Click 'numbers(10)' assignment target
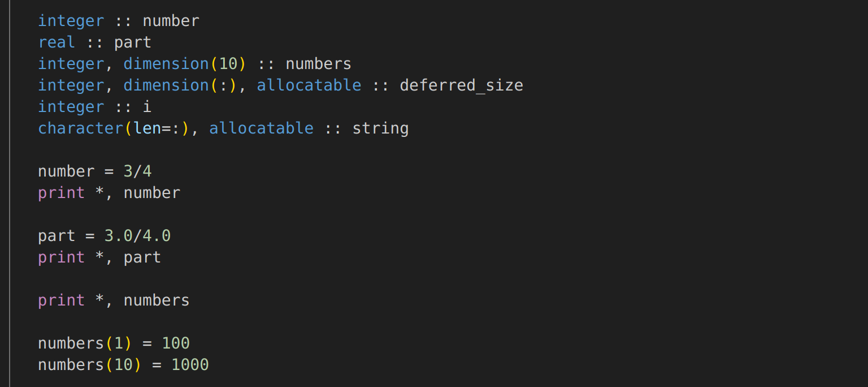Image resolution: width=868 pixels, height=387 pixels. (x=90, y=365)
